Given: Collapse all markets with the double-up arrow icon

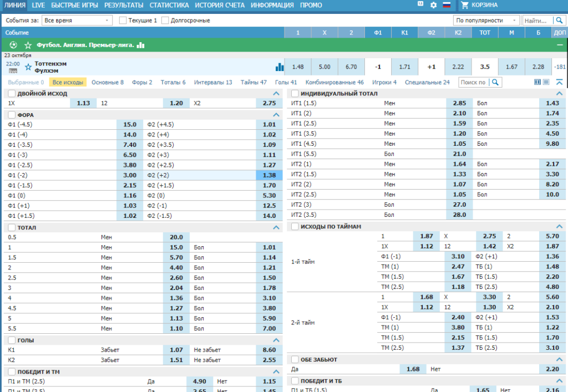Looking at the screenshot, I should (x=559, y=82).
